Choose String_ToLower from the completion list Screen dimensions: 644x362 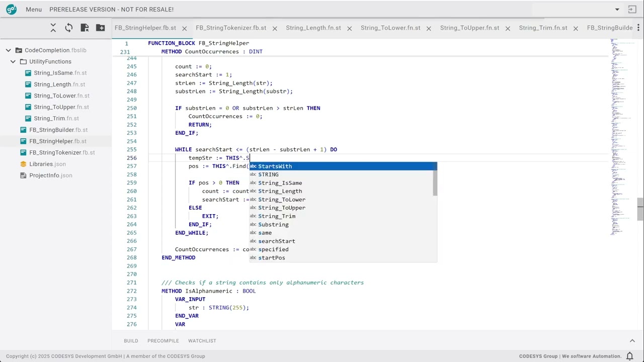point(341,200)
